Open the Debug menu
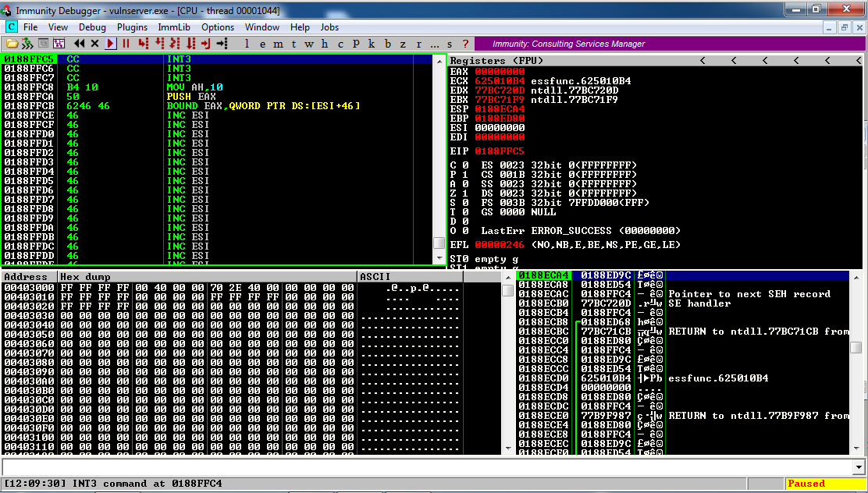The image size is (868, 493). coord(92,27)
